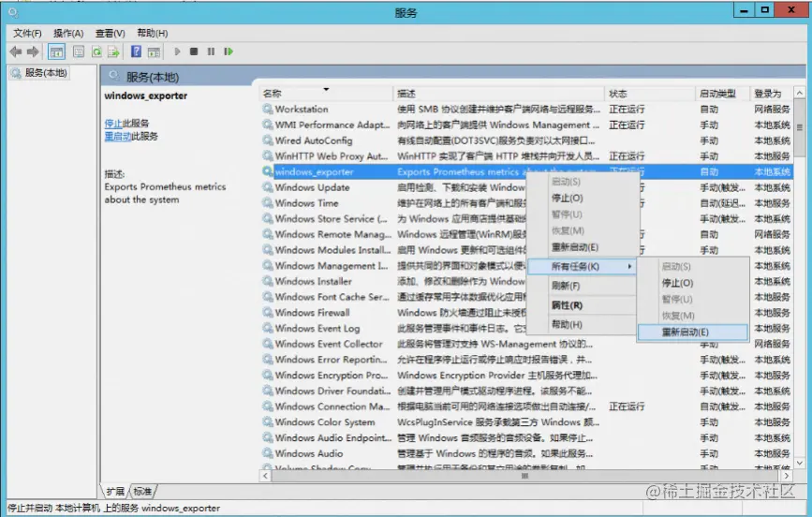This screenshot has height=517, width=812.
Task: Click the Pause Service toolbar icon
Action: point(211,52)
